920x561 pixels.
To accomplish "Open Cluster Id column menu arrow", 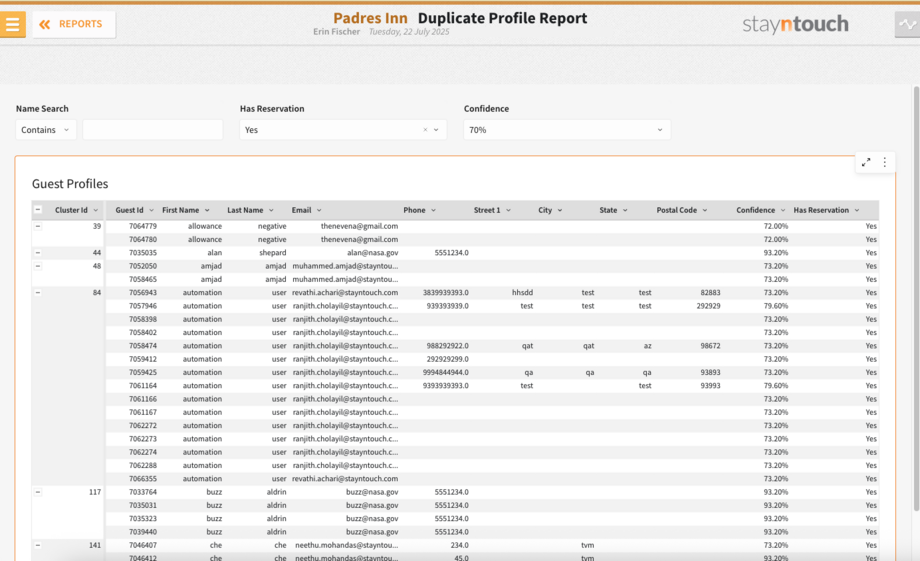I will coord(96,210).
